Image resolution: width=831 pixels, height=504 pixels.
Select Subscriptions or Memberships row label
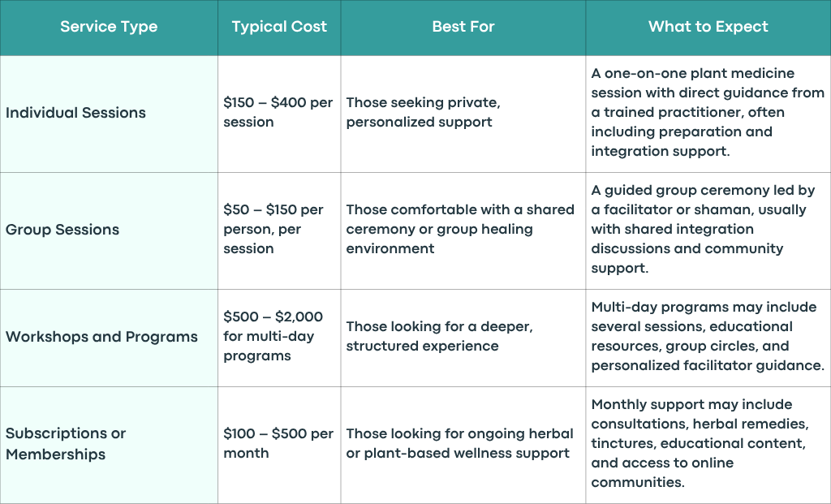point(66,444)
